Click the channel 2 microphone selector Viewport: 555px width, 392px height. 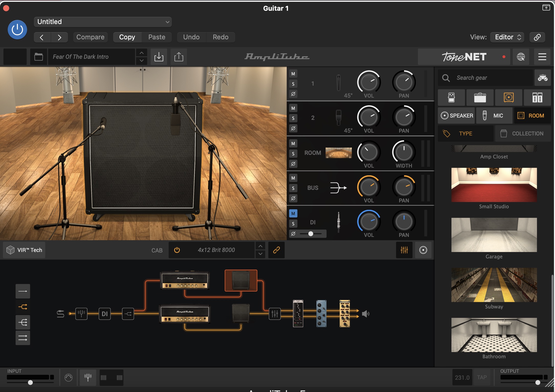click(x=338, y=118)
